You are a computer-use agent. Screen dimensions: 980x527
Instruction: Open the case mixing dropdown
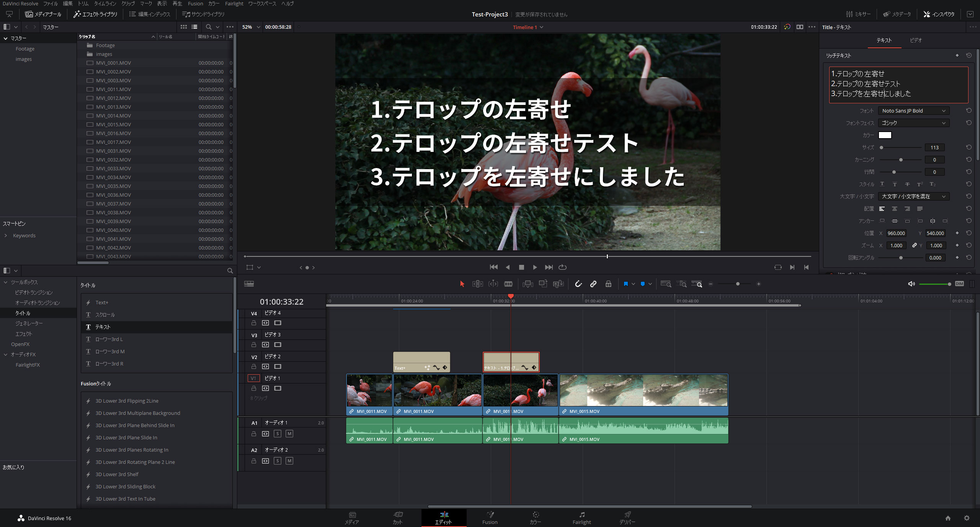click(913, 196)
